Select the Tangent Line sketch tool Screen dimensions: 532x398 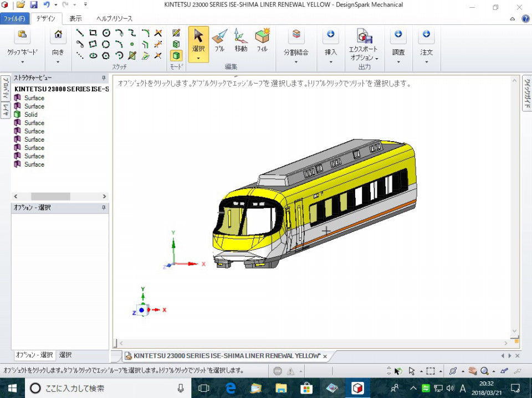point(80,44)
